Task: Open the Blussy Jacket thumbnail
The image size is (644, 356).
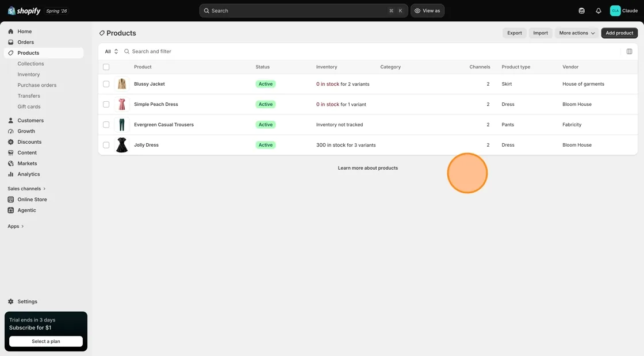Action: click(x=121, y=84)
